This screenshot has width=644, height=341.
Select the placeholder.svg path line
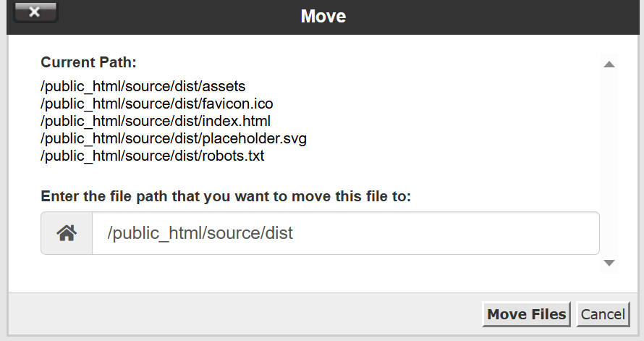pos(174,138)
